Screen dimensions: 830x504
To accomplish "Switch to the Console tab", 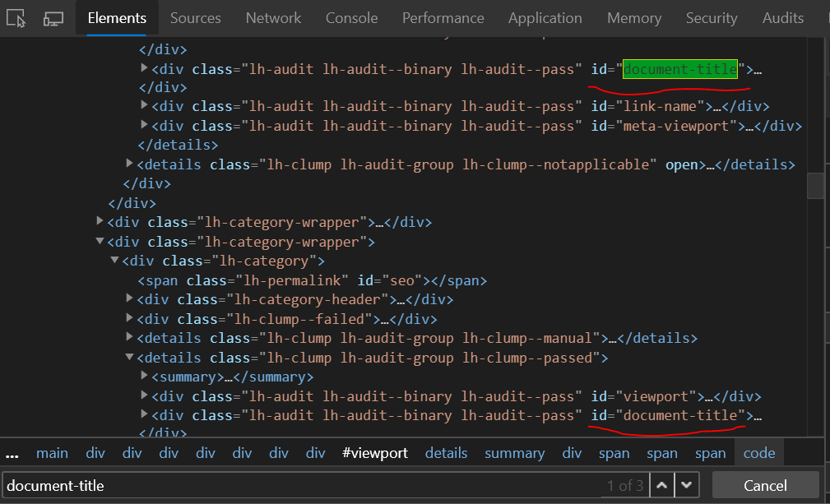I will [351, 17].
